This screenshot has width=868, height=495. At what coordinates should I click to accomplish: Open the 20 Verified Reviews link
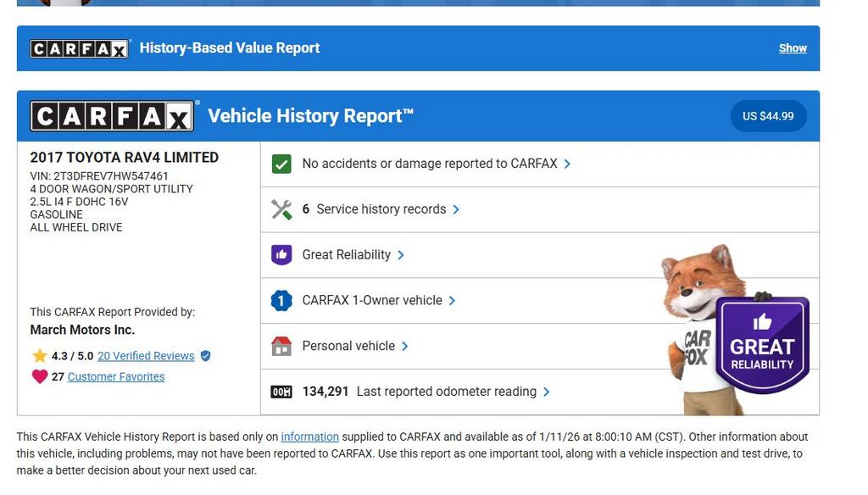[146, 356]
